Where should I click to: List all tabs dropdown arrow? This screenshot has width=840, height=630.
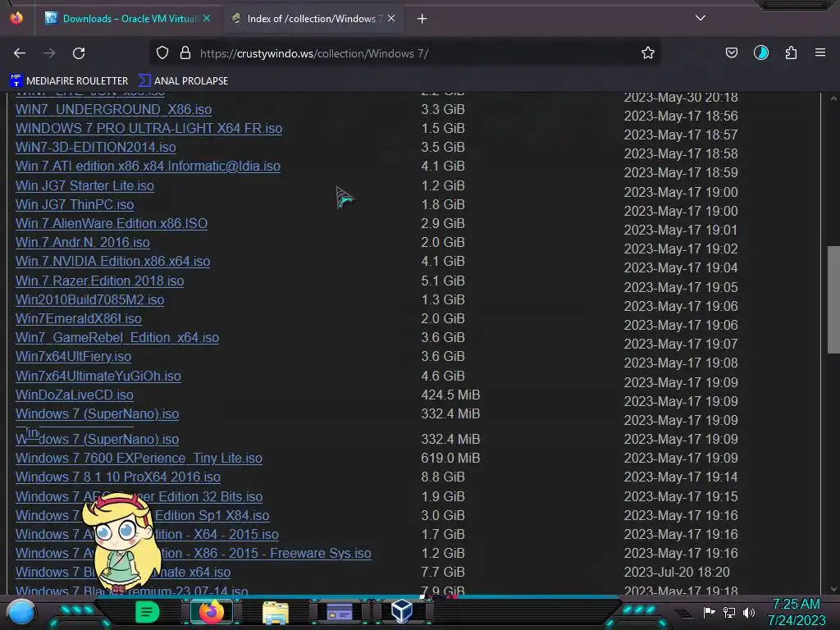pos(701,18)
